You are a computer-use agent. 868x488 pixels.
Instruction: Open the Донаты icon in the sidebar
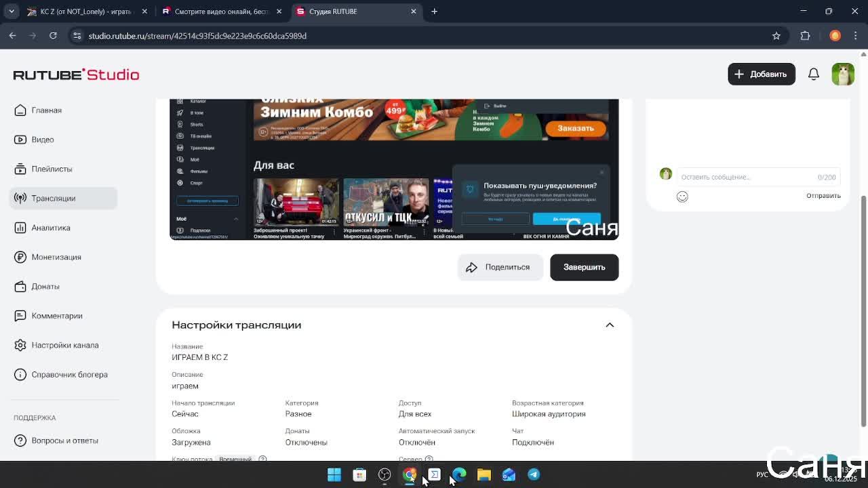tap(20, 287)
